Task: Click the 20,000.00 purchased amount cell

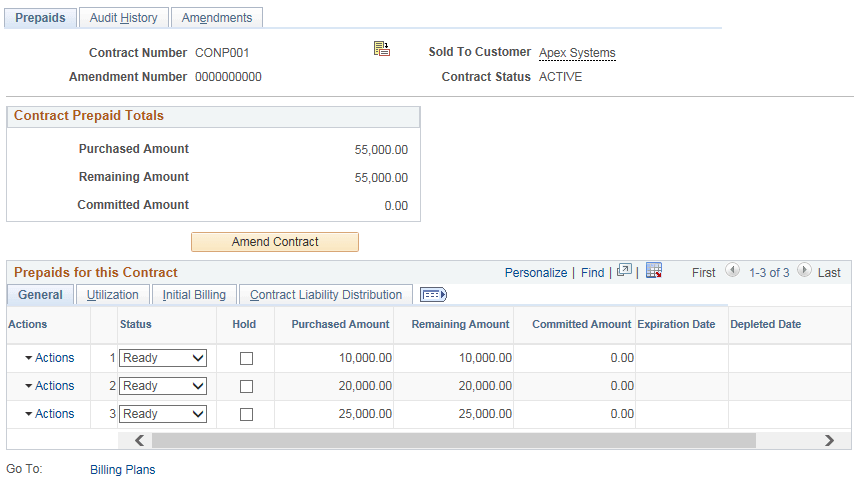Action: pyautogui.click(x=365, y=386)
